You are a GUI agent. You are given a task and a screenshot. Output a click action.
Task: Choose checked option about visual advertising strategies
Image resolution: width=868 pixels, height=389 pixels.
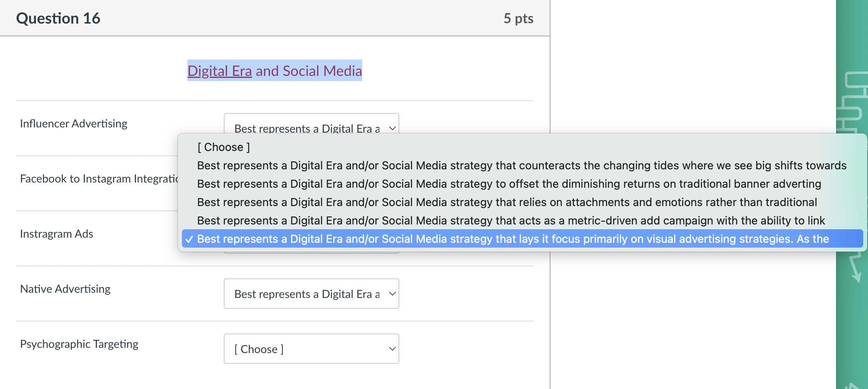click(522, 239)
